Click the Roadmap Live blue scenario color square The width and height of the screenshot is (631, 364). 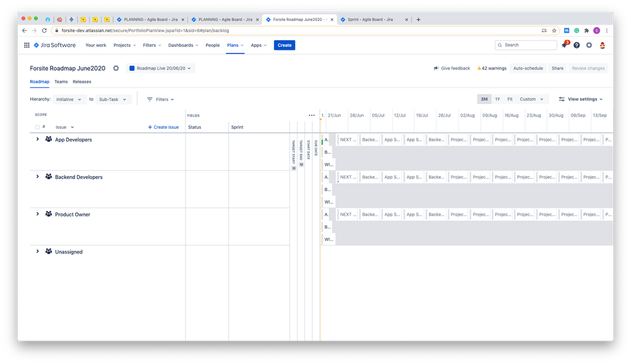(131, 68)
